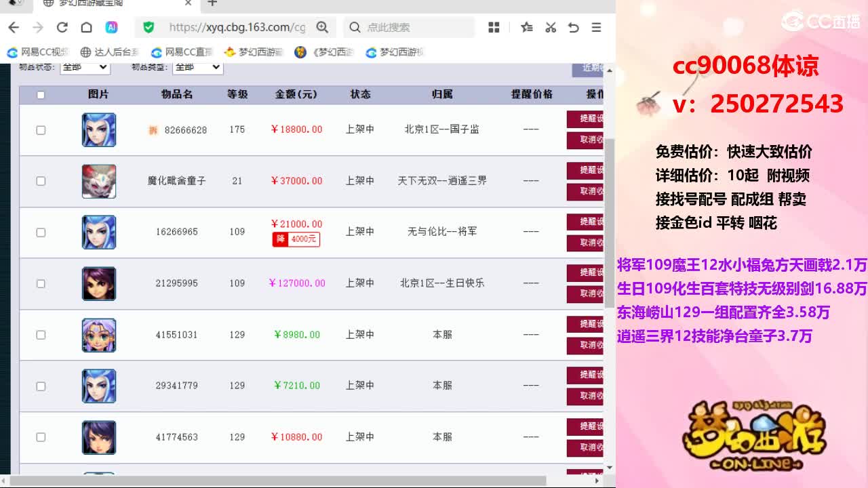868x488 pixels.
Task: Click the undo restore-tab arrow
Action: click(x=574, y=27)
